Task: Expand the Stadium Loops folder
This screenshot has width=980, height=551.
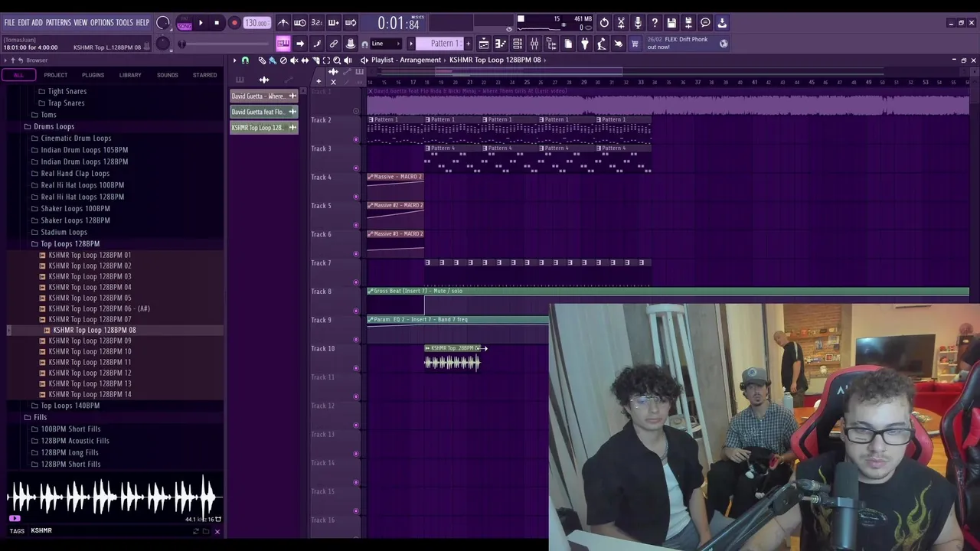Action: point(64,232)
